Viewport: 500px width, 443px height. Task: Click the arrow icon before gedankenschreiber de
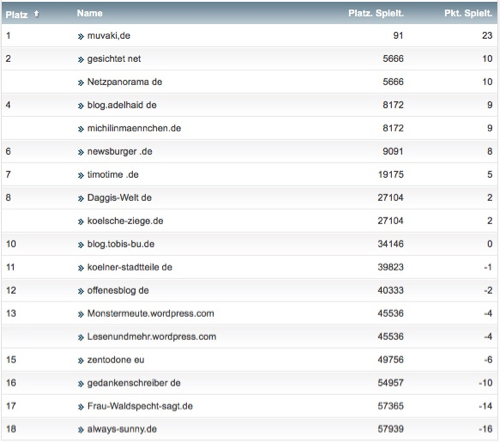81,384
